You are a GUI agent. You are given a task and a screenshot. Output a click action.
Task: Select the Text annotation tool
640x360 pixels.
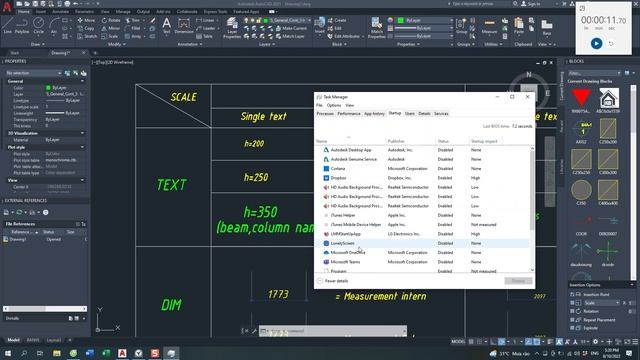point(167,25)
